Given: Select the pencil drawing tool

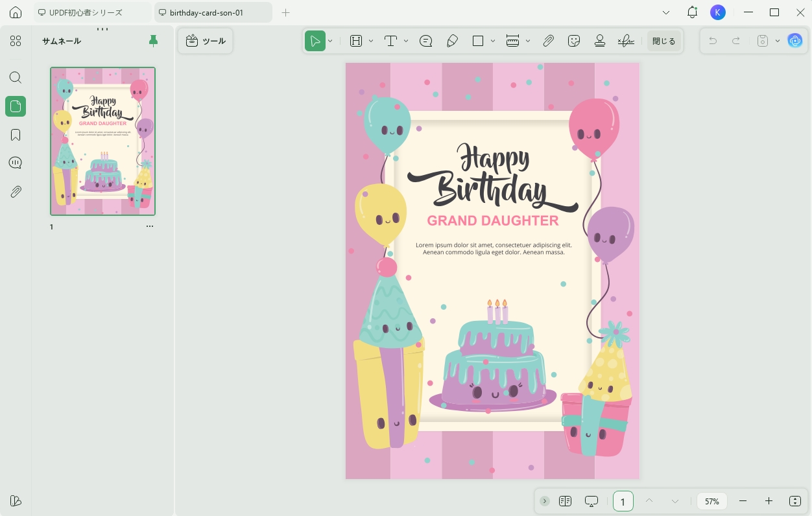Looking at the screenshot, I should point(452,41).
